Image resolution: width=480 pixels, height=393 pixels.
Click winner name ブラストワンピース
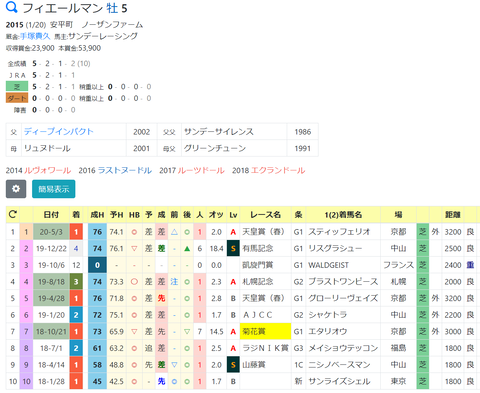click(343, 282)
